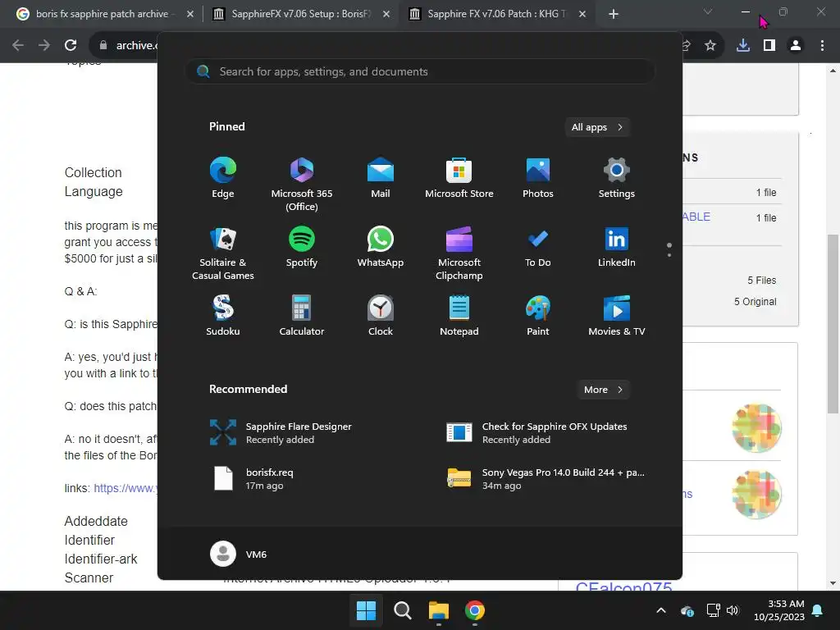The image size is (840, 630).
Task: Click the 'Language' text on archive page
Action: click(94, 191)
